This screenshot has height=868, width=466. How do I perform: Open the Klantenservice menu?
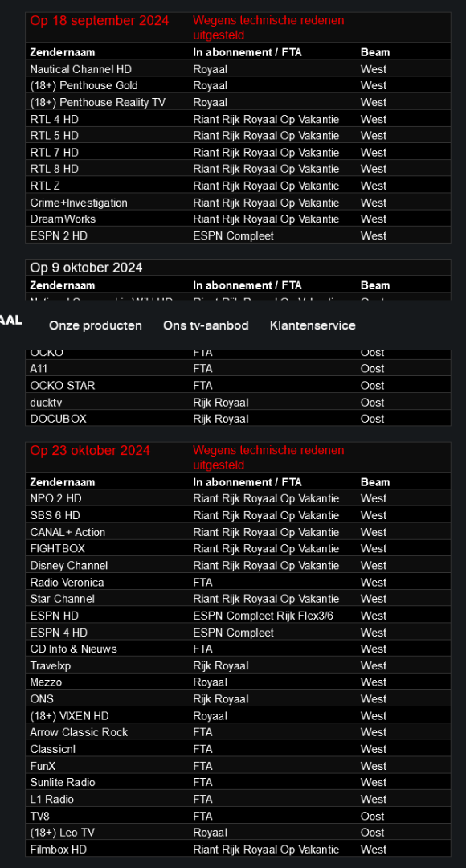pyautogui.click(x=313, y=325)
